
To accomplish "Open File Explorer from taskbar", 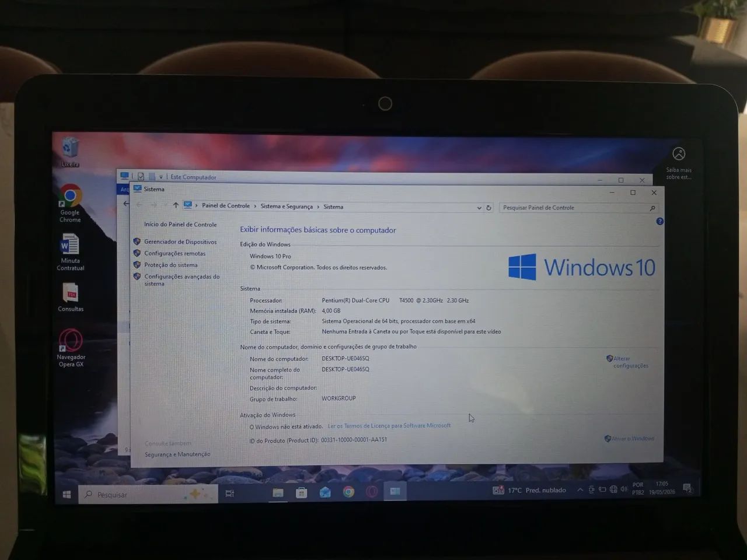I will (278, 493).
